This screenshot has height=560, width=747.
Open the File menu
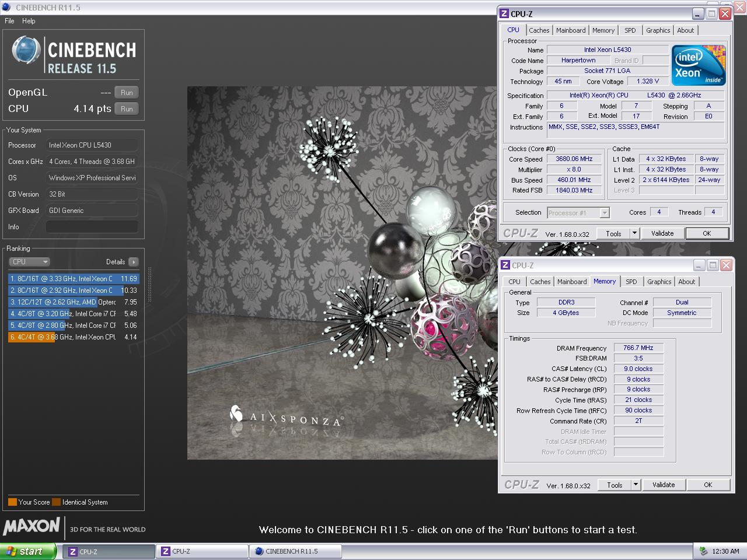[x=9, y=21]
